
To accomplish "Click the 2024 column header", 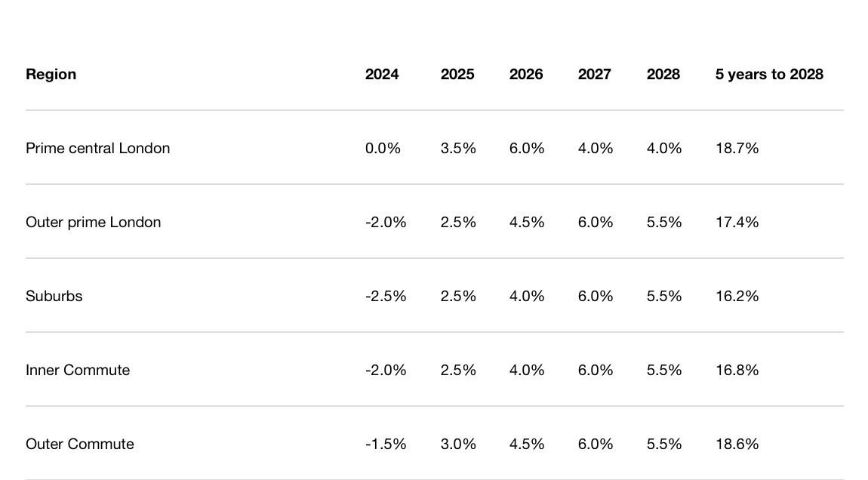I will (382, 74).
